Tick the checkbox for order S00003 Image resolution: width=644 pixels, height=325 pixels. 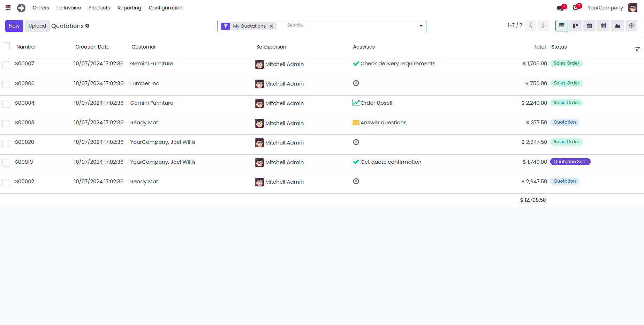click(x=6, y=124)
